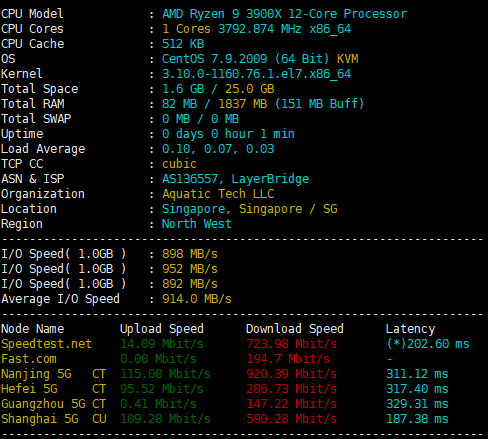Click the Singapore / SG location value
Image resolution: width=488 pixels, height=439 pixels.
coord(288,209)
